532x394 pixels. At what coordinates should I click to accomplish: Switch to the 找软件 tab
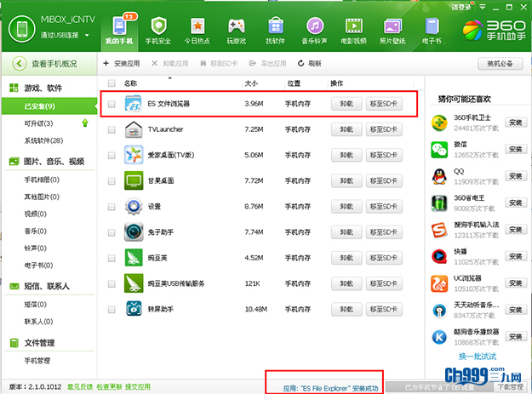click(276, 29)
